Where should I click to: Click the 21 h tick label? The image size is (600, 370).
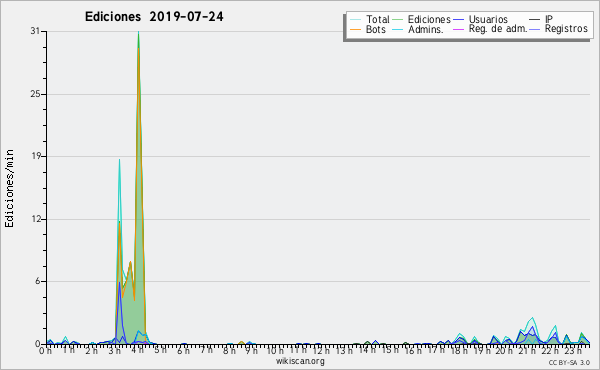pyautogui.click(x=527, y=351)
